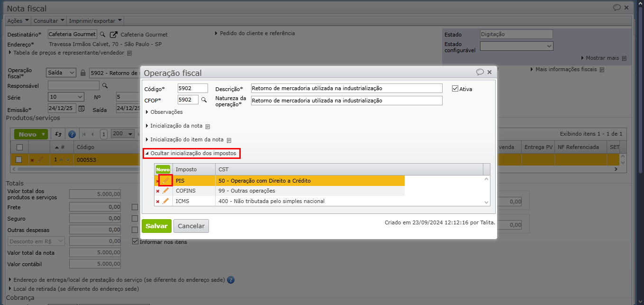Open help icon next to Endereço de entrega
The image size is (644, 305).
tap(231, 280)
